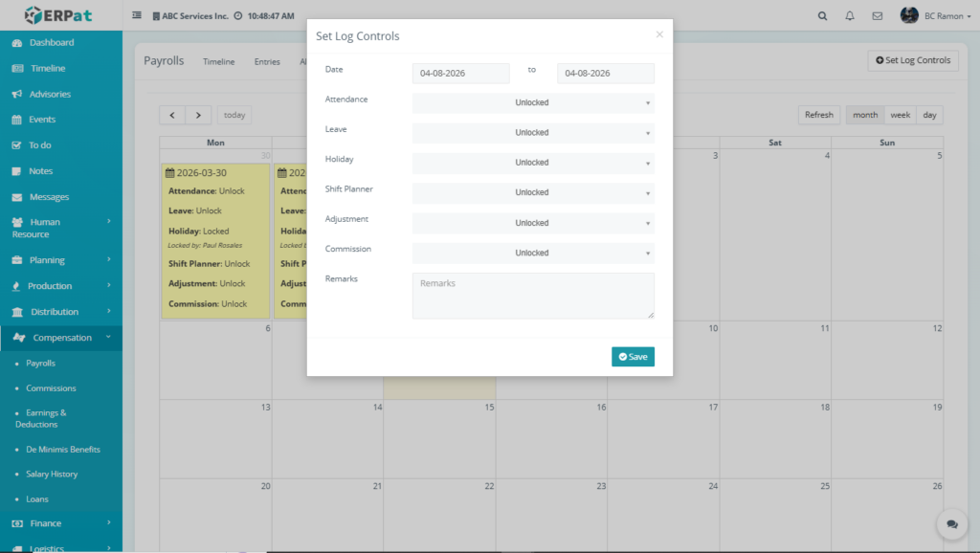The height and width of the screenshot is (553, 980).
Task: Click the BC Ramon user avatar
Action: point(909,15)
